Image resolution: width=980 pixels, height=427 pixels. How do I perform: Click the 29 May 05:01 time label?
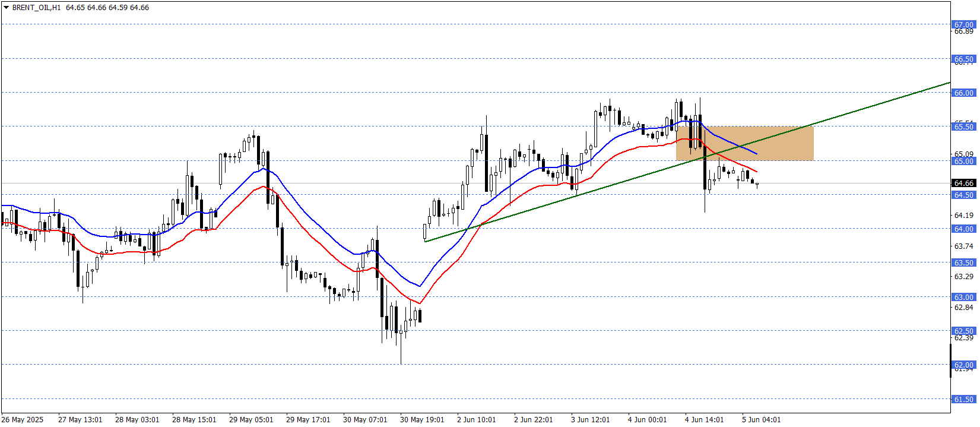pos(251,420)
